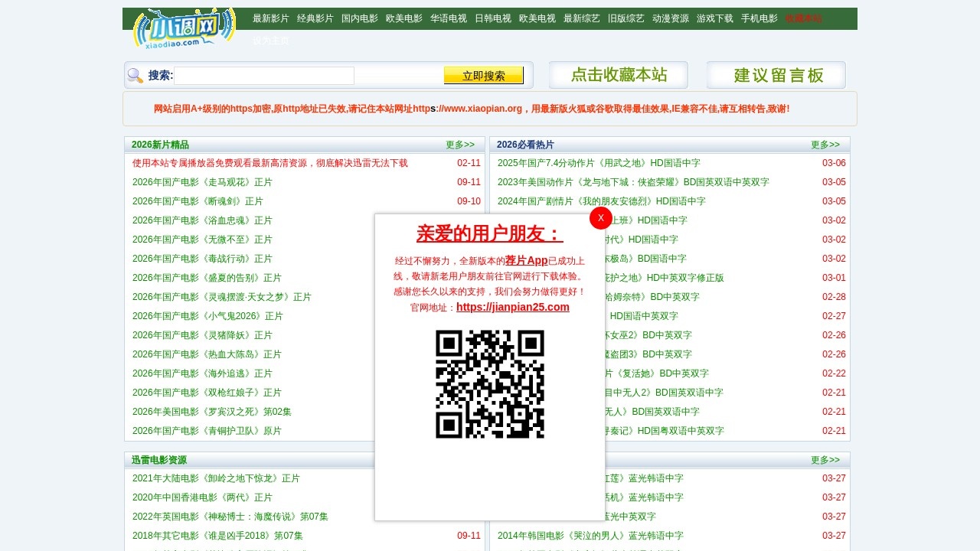The image size is (980, 551).
Task: Open 华语电视 menu item
Action: tap(449, 18)
